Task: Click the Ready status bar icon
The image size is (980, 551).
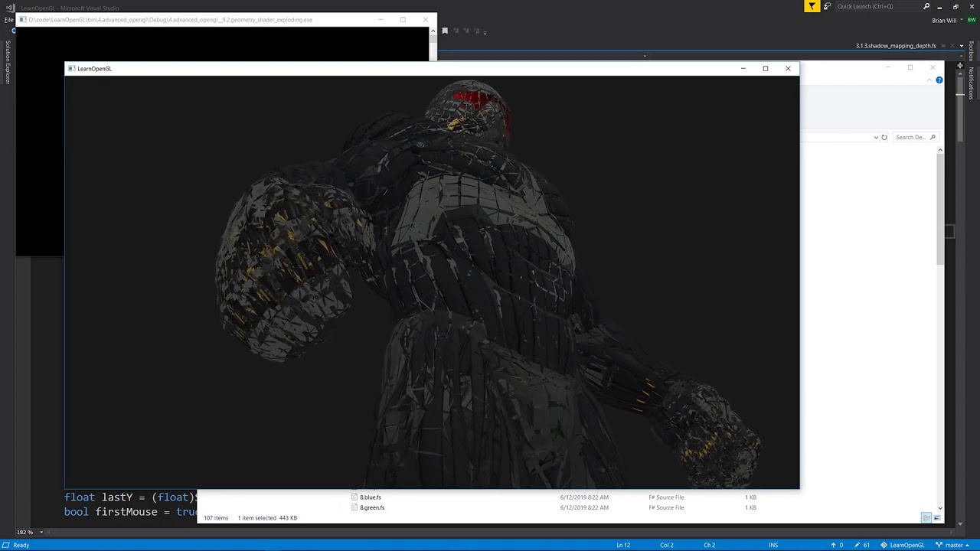Action: pyautogui.click(x=5, y=545)
